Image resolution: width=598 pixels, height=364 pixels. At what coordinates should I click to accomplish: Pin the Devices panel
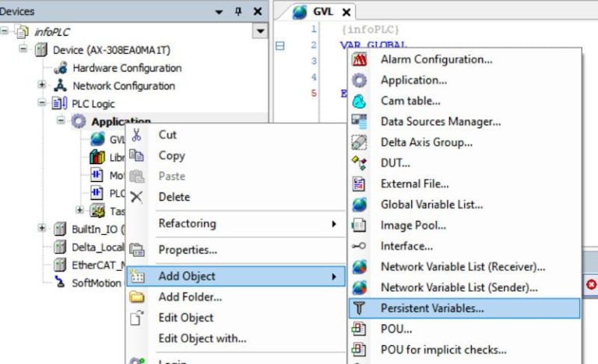pyautogui.click(x=237, y=12)
